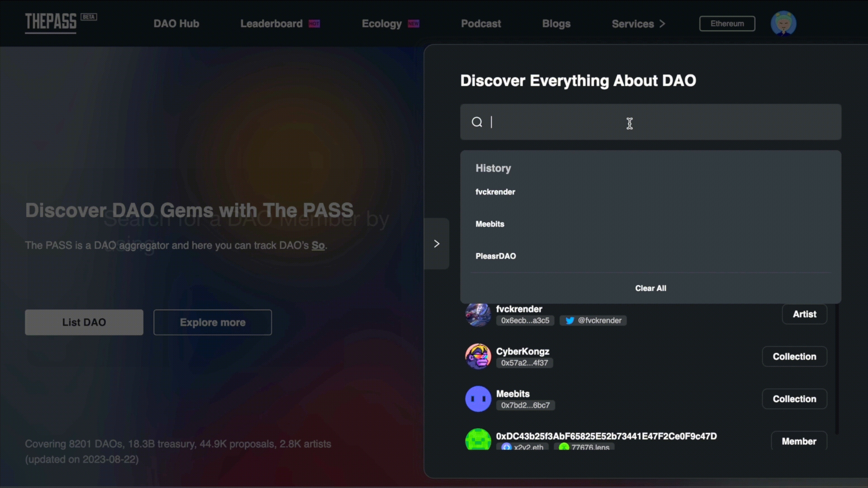
Task: Open the Ethereum network selector
Action: tap(727, 24)
